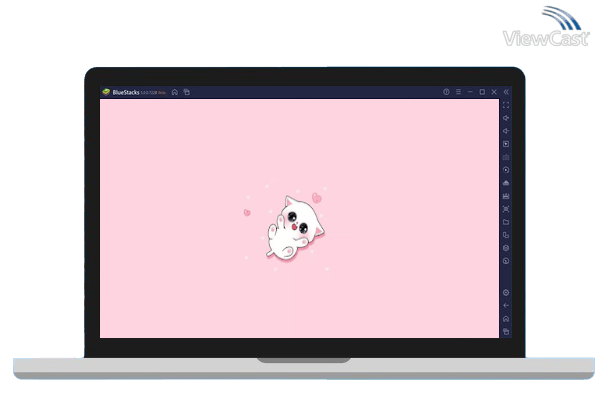Close the BlueStacks window
602x414 pixels.
point(494,92)
